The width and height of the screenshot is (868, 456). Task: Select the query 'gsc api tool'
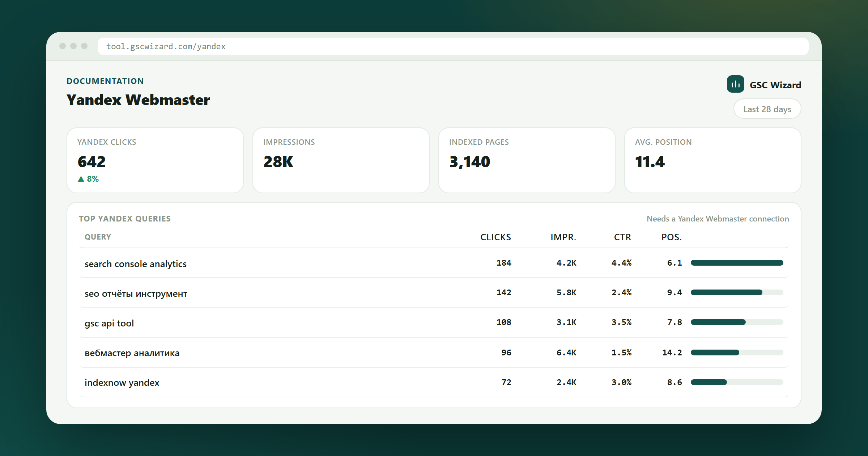tap(109, 323)
